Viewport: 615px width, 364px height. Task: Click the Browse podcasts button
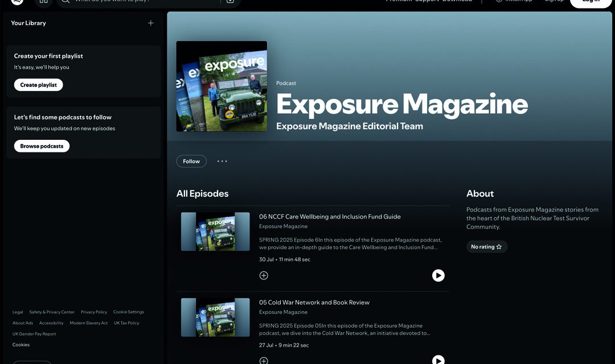[41, 146]
